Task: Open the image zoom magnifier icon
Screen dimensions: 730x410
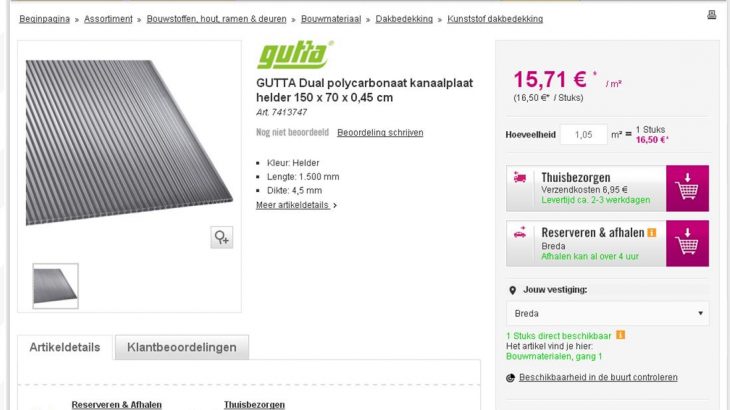Action: coord(222,238)
